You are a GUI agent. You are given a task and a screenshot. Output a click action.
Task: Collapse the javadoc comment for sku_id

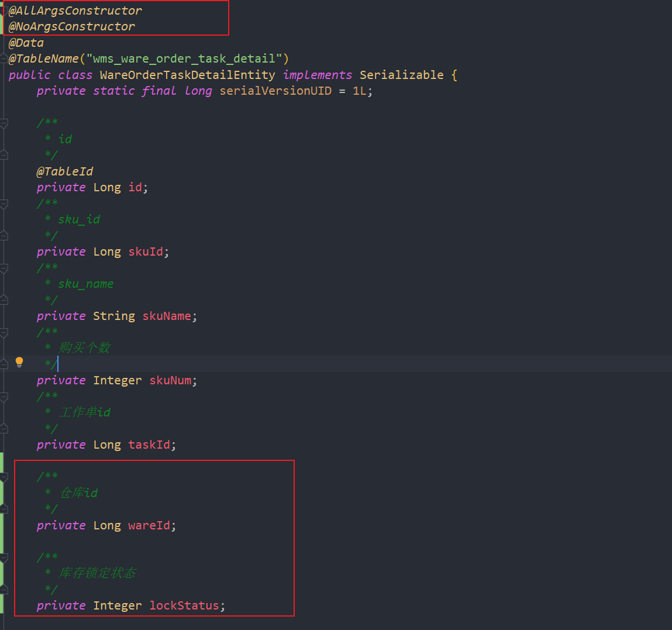pos(4,204)
